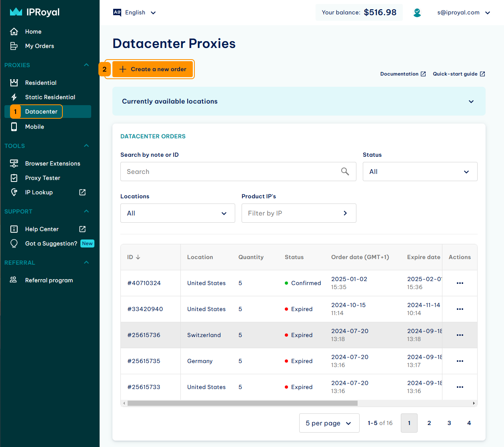Viewport: 504px width, 447px height.
Task: Select Datacenter menu item
Action: 48,112
